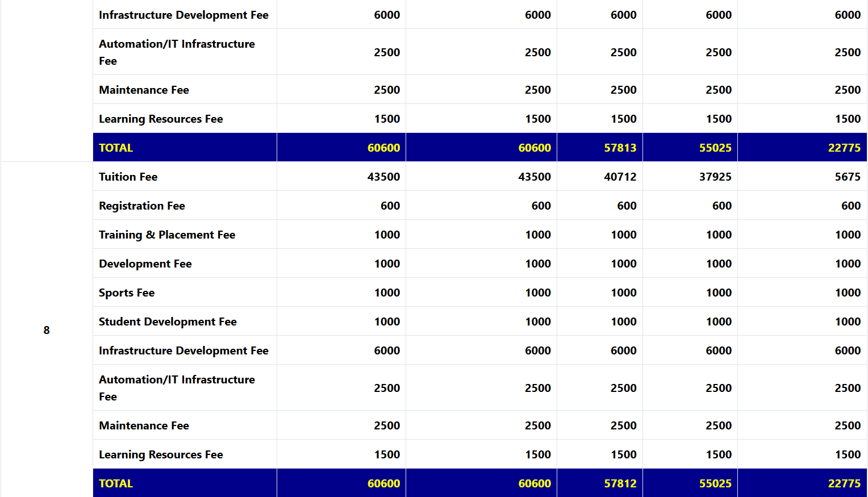Click the Tuition Fee row label
868x497 pixels.
click(x=128, y=177)
